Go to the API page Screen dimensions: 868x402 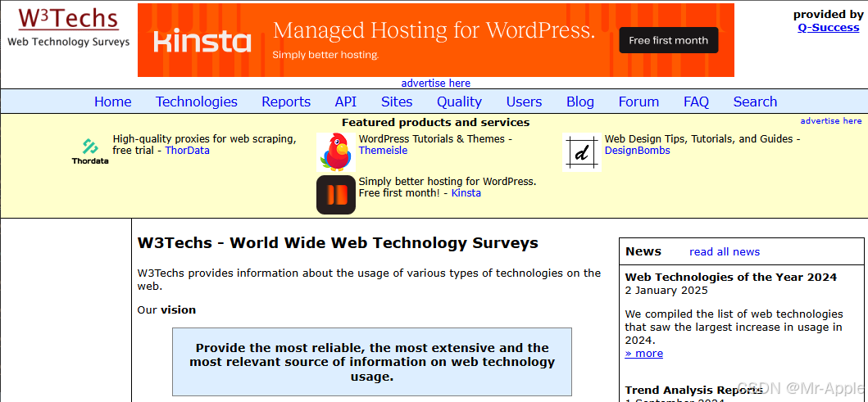[346, 102]
